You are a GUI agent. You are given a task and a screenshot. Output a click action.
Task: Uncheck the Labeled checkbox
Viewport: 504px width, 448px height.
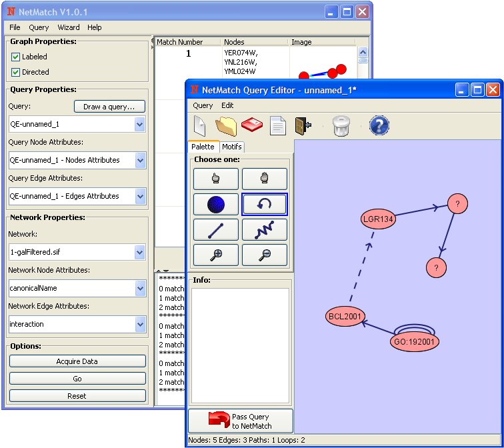pos(16,57)
